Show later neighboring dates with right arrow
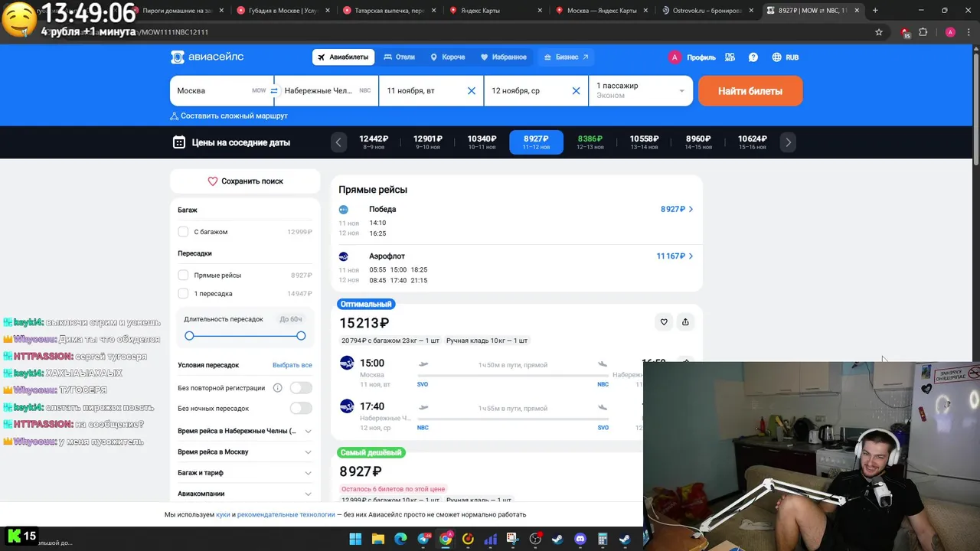Screen dimensions: 980x551 pyautogui.click(x=788, y=142)
